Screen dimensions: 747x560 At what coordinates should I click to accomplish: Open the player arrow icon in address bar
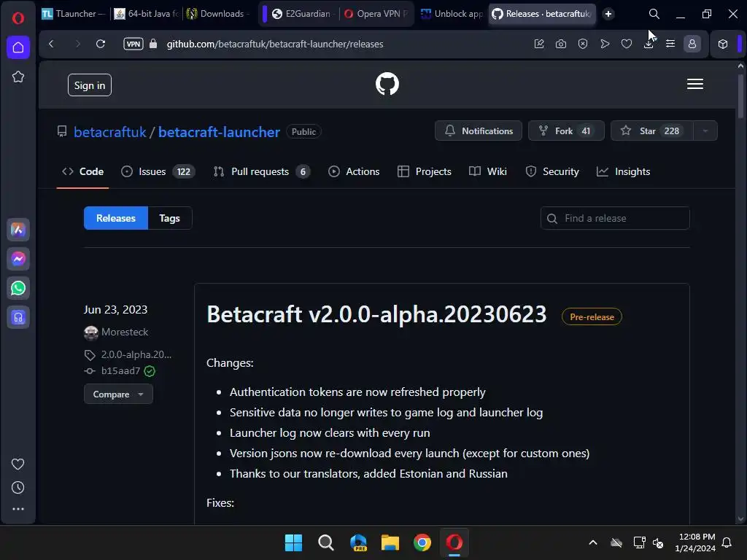pos(605,44)
